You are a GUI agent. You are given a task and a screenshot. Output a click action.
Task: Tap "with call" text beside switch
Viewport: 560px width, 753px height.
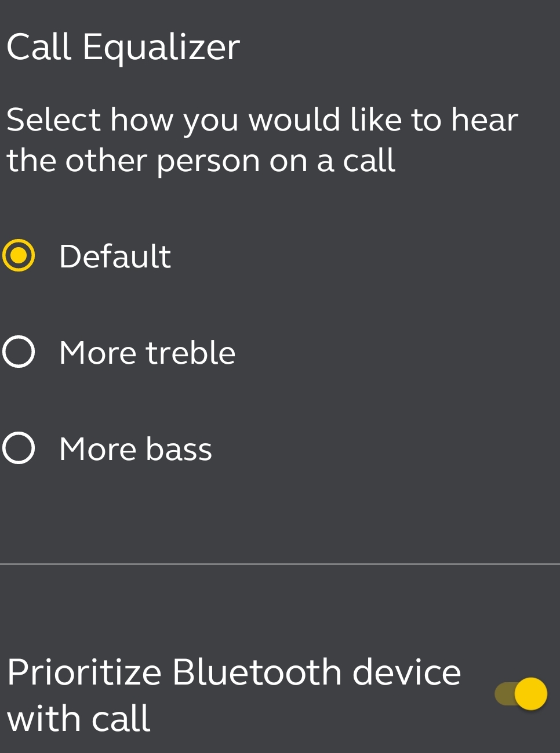click(79, 719)
